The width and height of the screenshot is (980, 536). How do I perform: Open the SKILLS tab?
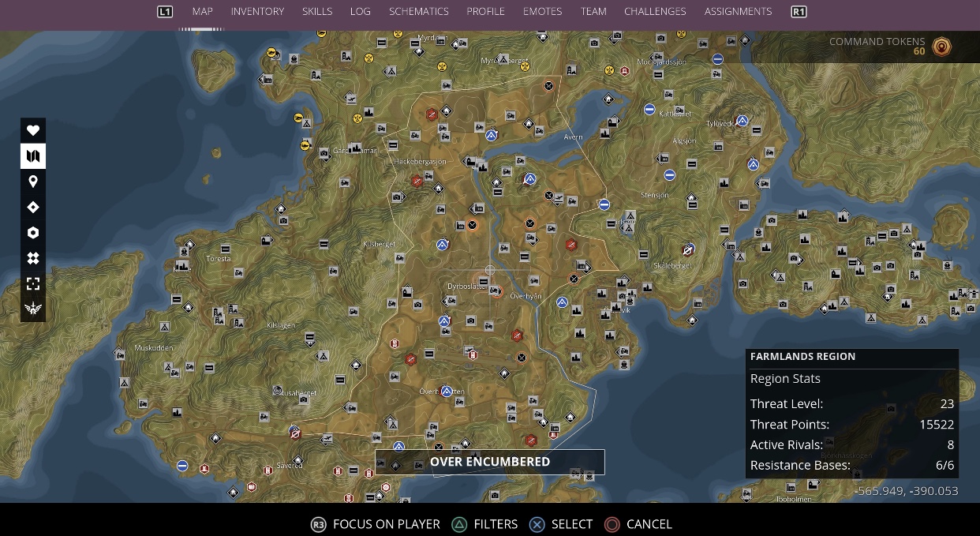pyautogui.click(x=317, y=12)
